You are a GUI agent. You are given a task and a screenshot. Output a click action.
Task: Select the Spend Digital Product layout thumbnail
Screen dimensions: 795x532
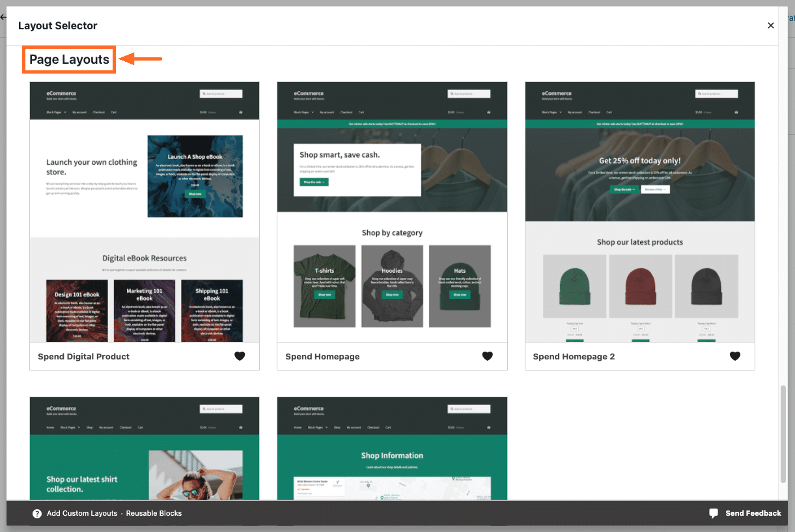(144, 212)
